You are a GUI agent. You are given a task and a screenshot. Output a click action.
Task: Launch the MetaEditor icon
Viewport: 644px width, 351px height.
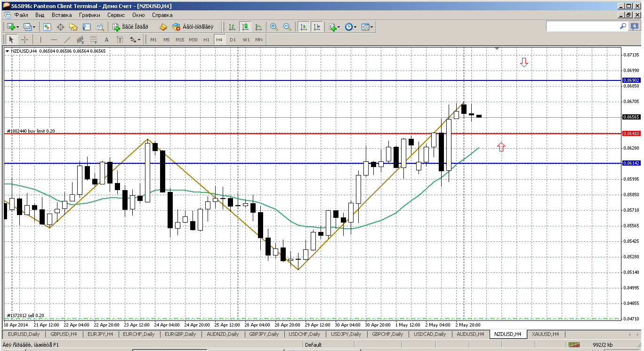click(163, 27)
